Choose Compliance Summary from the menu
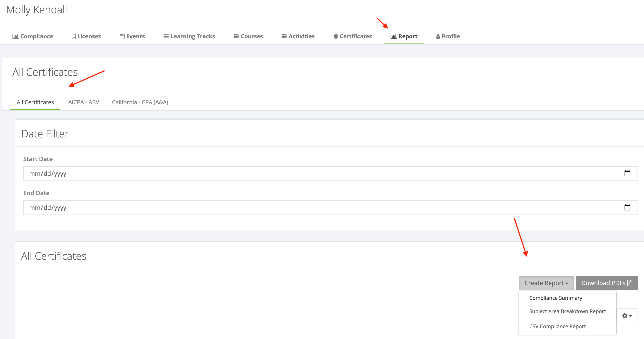 pos(556,298)
